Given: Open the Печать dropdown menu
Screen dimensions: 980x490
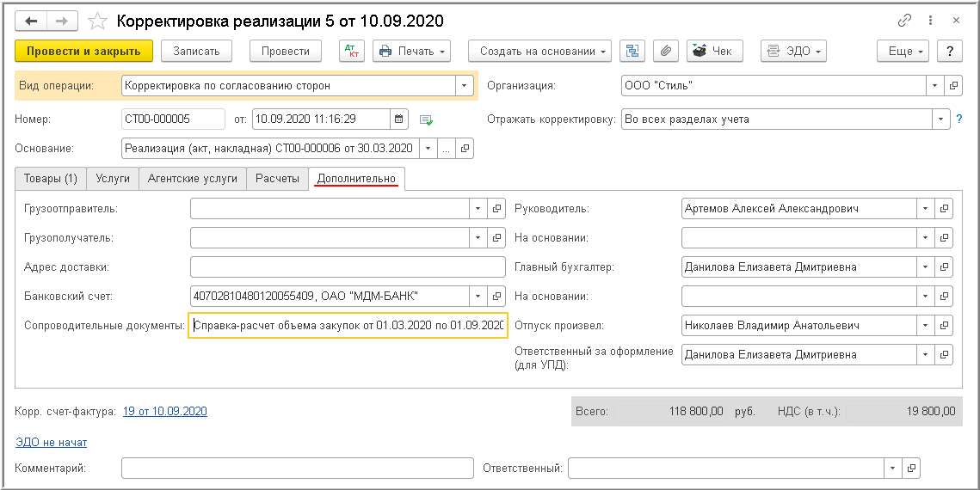Looking at the screenshot, I should pos(414,52).
